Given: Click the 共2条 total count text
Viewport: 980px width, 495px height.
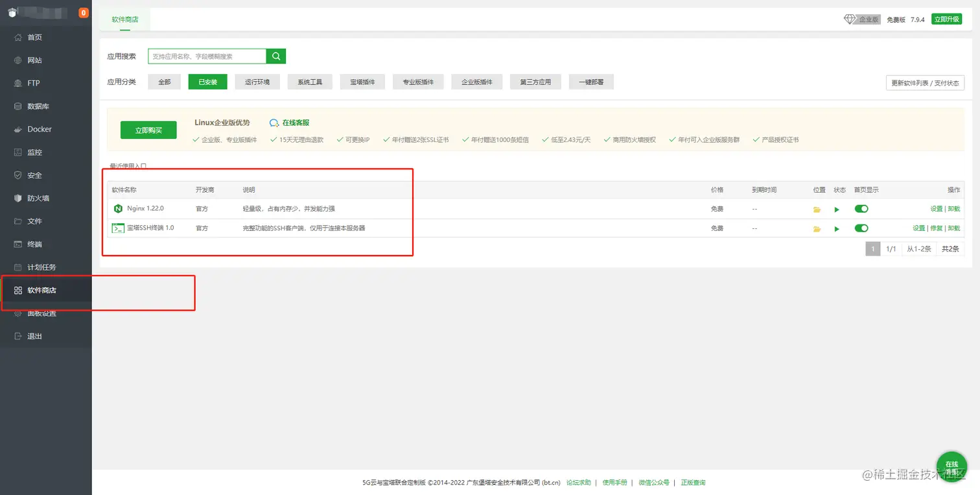Looking at the screenshot, I should pyautogui.click(x=950, y=249).
